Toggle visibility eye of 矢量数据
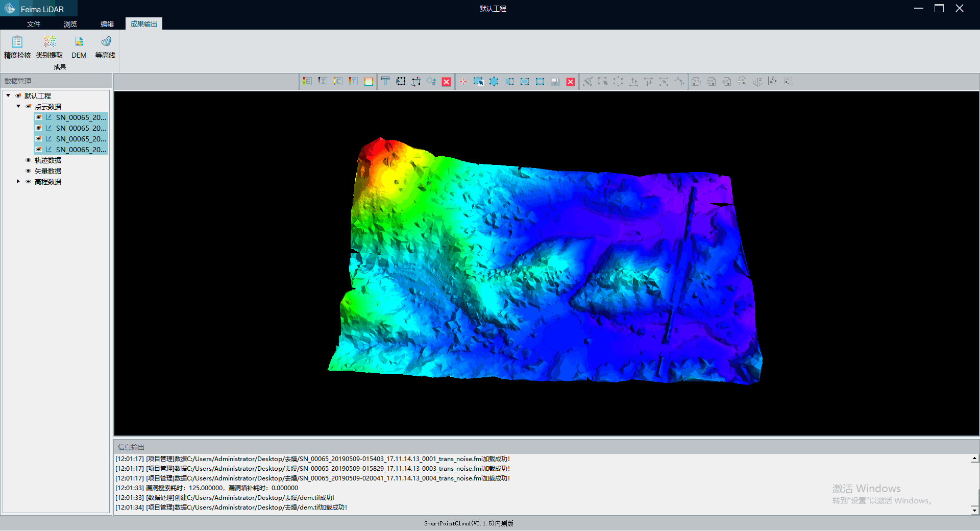Screen dimensions: 980x531 tap(29, 171)
